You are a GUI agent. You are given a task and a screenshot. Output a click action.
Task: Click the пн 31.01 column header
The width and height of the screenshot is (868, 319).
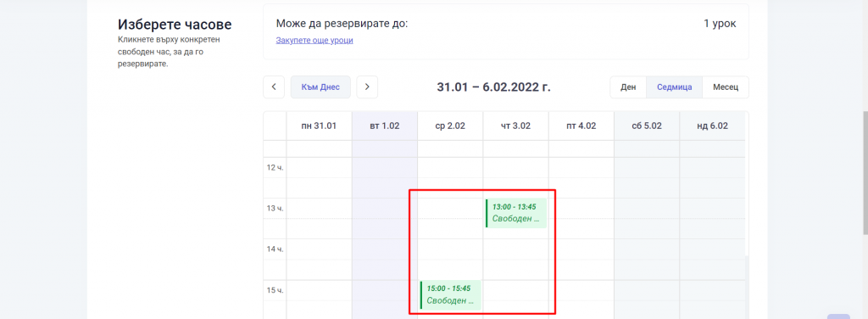[319, 126]
